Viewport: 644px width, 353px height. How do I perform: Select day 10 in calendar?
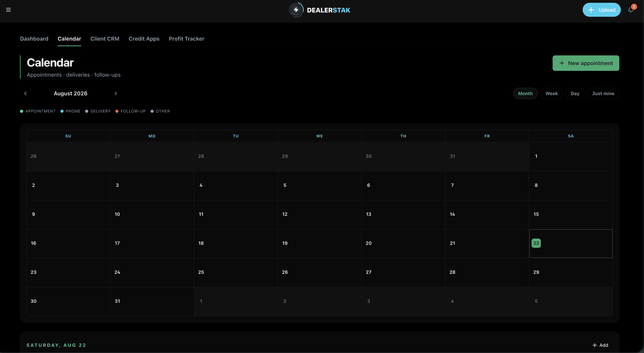coord(152,215)
